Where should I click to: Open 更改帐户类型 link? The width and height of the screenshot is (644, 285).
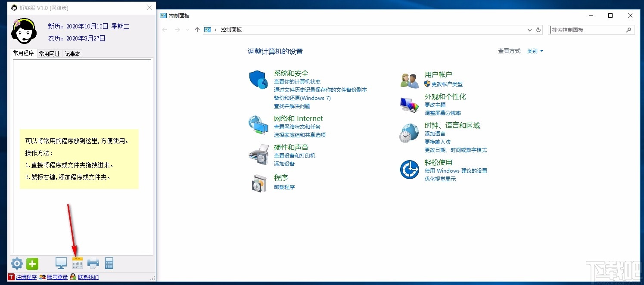447,84
